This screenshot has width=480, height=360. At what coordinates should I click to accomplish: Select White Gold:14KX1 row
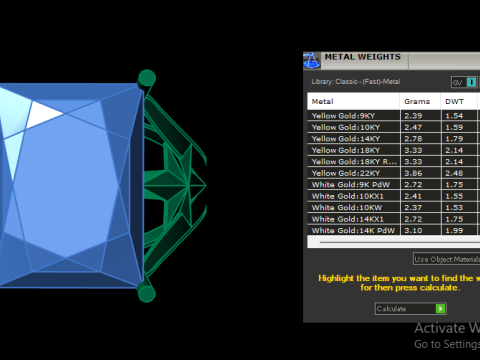[x=393, y=219]
